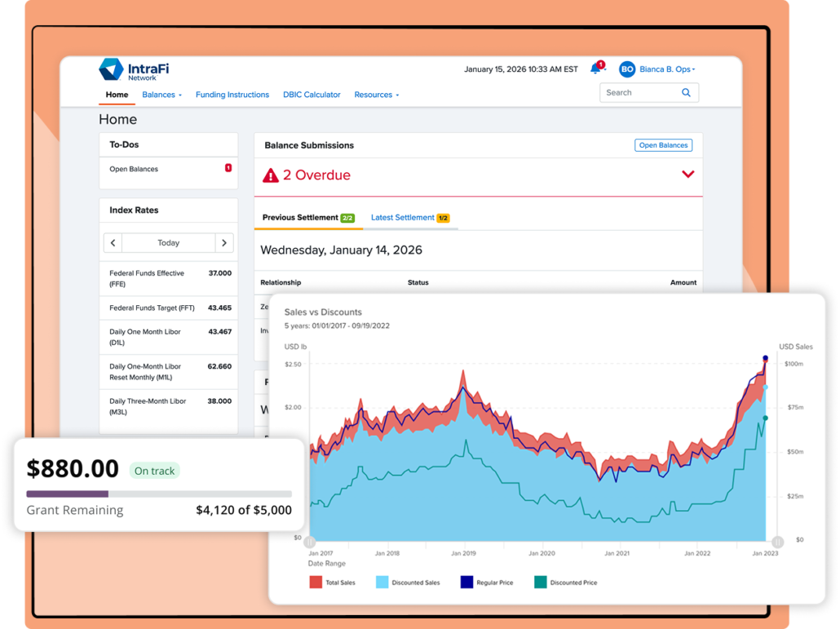Click the Open Balances red count badge

(228, 168)
